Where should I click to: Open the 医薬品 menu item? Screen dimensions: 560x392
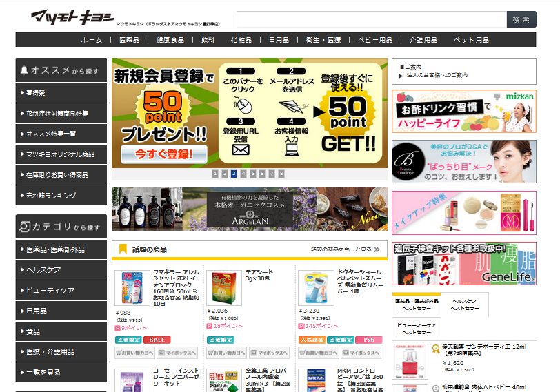129,40
